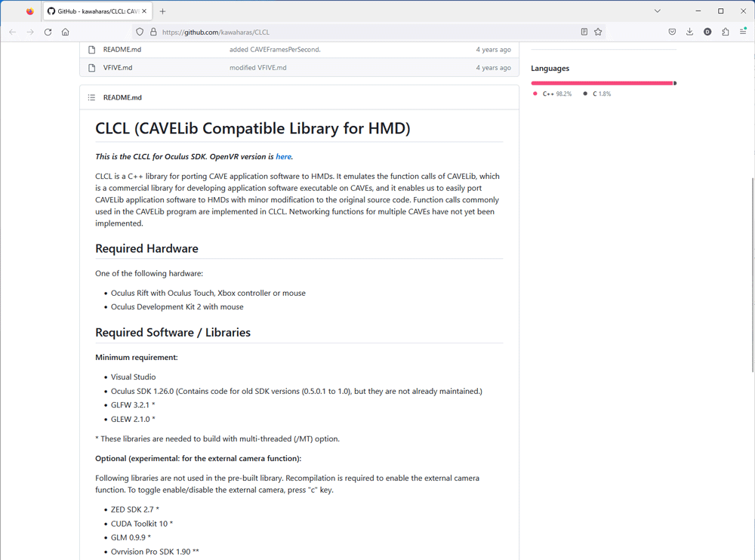Click the file icon beside VFIVE.md
Image resolution: width=755 pixels, height=560 pixels.
92,68
